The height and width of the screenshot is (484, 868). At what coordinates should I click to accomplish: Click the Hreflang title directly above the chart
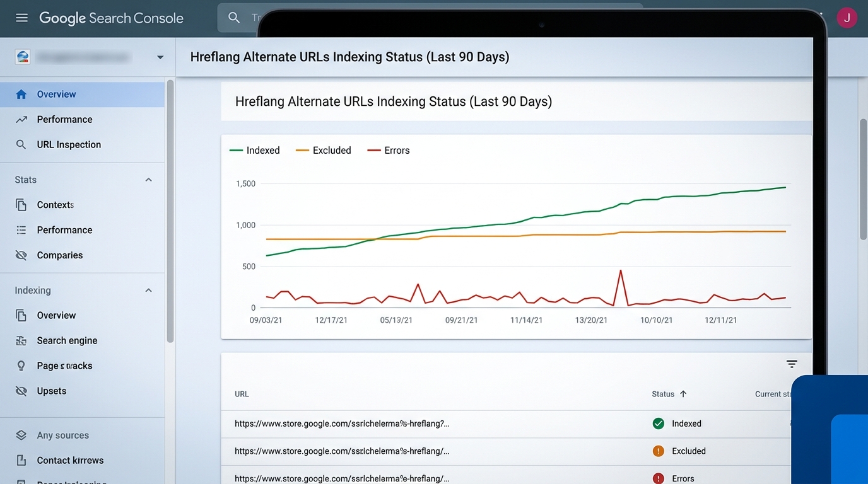pyautogui.click(x=394, y=101)
